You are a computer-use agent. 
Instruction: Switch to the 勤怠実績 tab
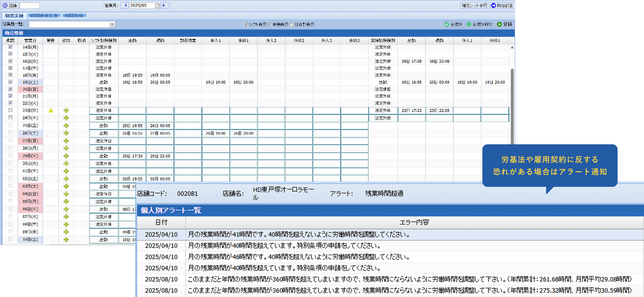click(x=14, y=15)
